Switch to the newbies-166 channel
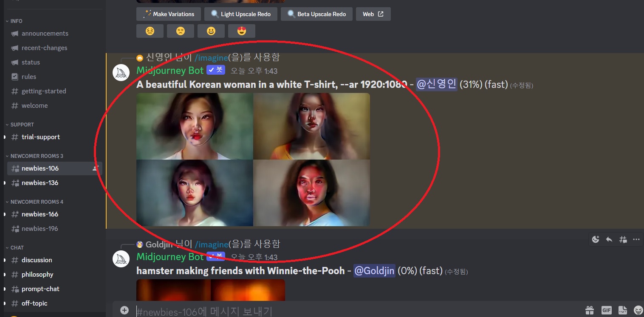The image size is (644, 317). [x=40, y=214]
